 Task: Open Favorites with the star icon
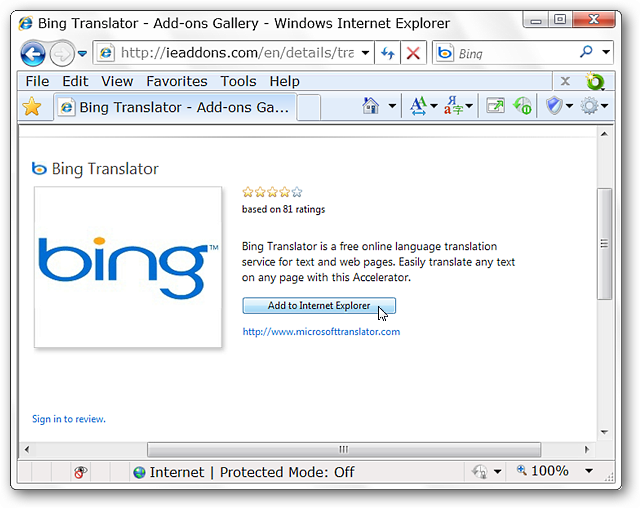[31, 107]
